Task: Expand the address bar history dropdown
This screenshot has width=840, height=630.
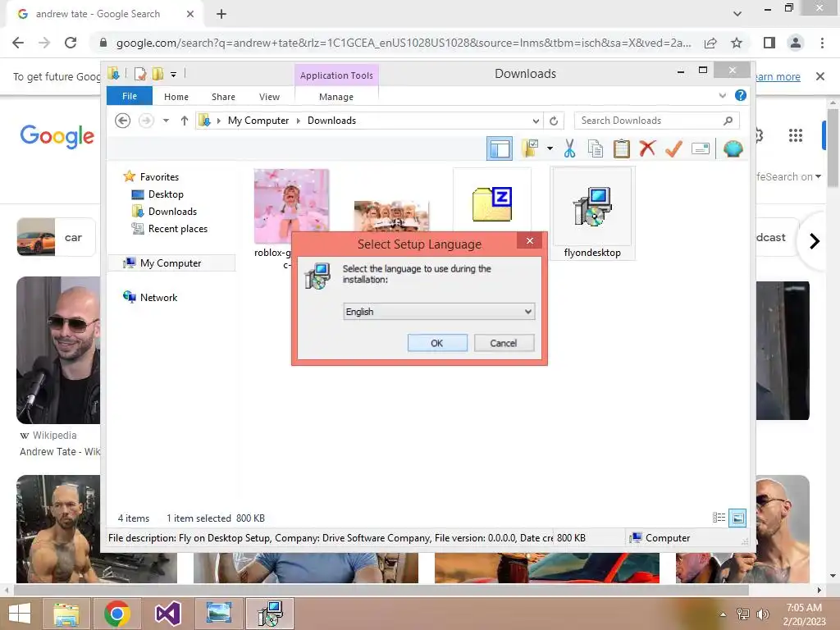Action: (x=536, y=121)
